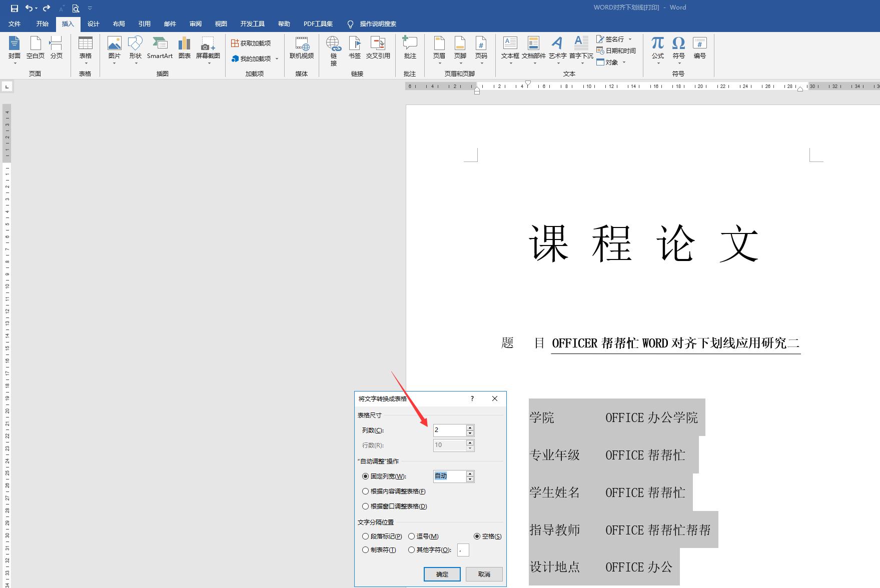Viewport: 880px width, 588px height.
Task: Choose other character (其他字符) separator
Action: click(x=411, y=550)
